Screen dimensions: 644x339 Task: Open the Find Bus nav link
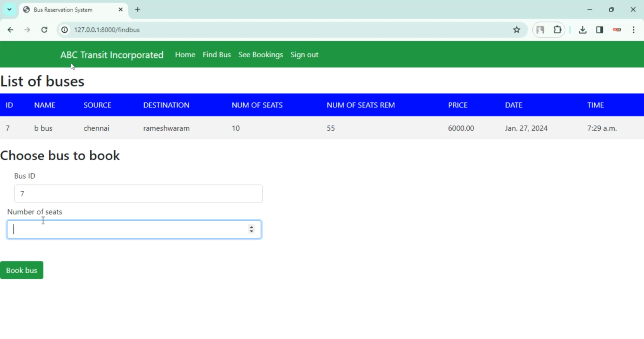pyautogui.click(x=217, y=55)
